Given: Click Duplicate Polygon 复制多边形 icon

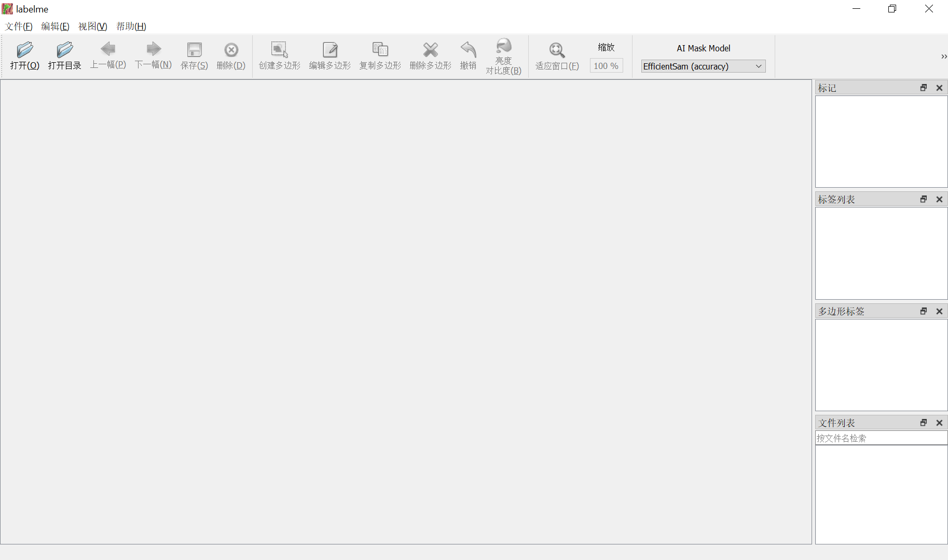Looking at the screenshot, I should click(x=380, y=50).
